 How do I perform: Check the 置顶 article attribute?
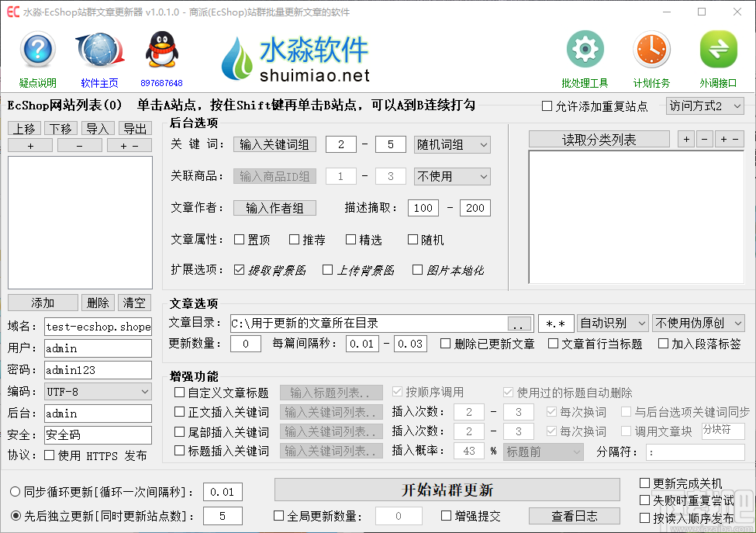click(240, 240)
